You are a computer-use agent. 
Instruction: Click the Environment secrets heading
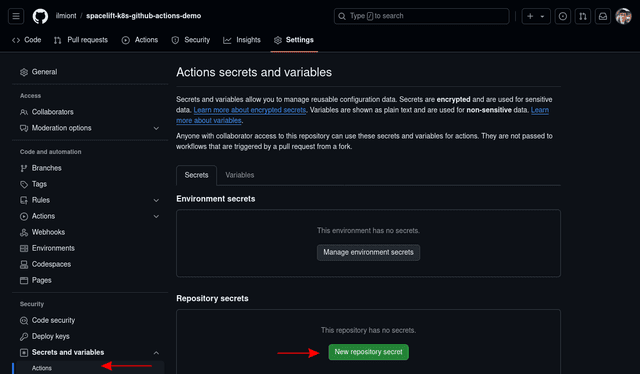[216, 199]
